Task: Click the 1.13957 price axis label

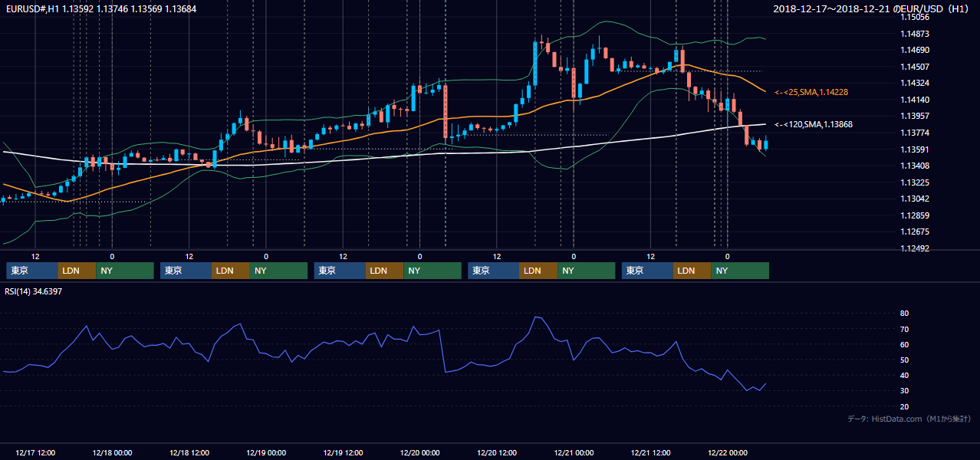Action: [915, 116]
